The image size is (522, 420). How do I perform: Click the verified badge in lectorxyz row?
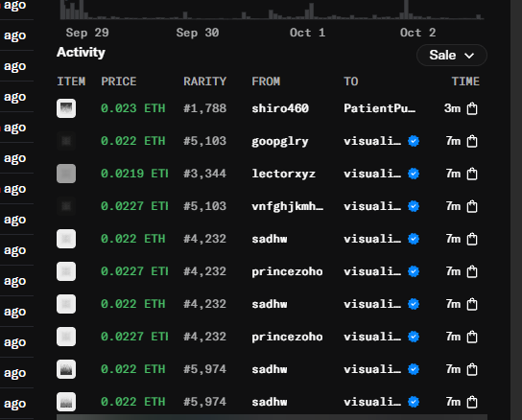(414, 174)
